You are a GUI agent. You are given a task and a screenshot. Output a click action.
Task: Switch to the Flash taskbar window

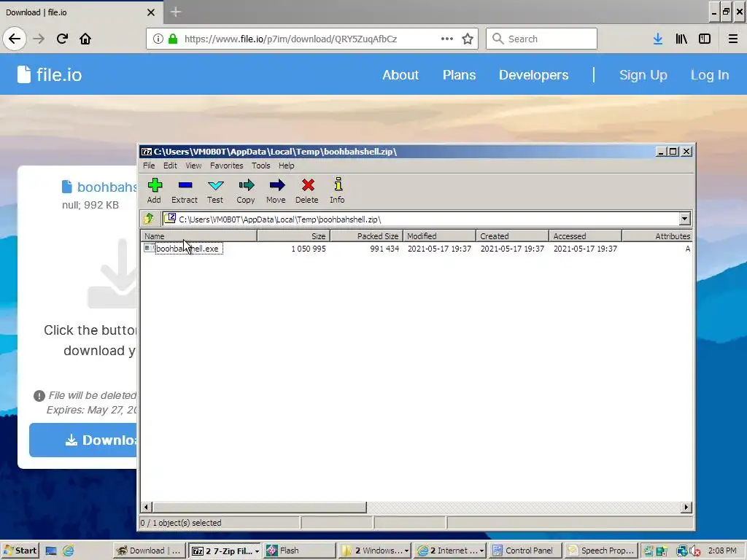[x=300, y=551]
